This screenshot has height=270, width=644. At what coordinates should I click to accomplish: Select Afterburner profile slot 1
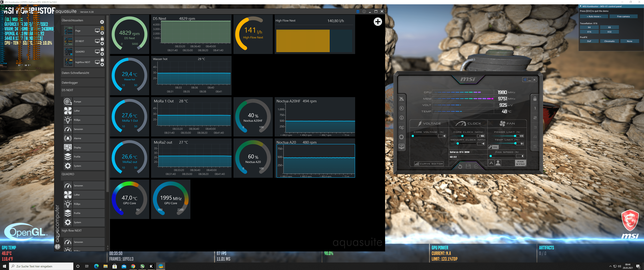[x=535, y=108]
